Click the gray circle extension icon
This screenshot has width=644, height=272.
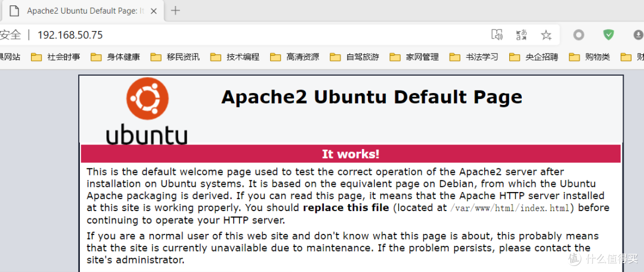point(578,35)
